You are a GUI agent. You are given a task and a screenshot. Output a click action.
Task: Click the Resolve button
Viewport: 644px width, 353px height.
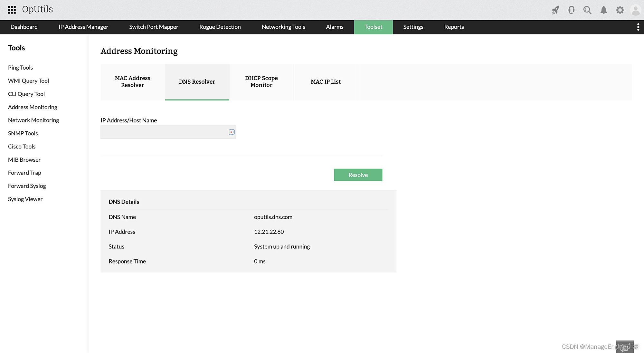pyautogui.click(x=358, y=174)
